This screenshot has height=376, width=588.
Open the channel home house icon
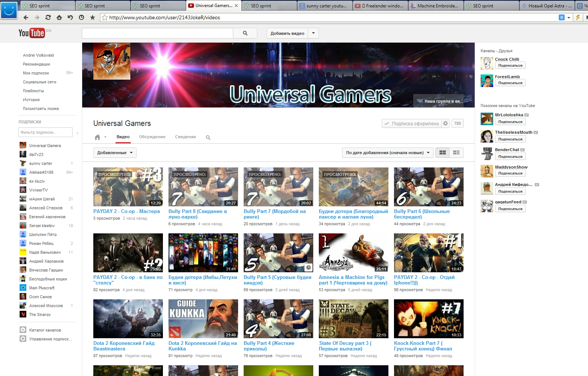(x=97, y=137)
